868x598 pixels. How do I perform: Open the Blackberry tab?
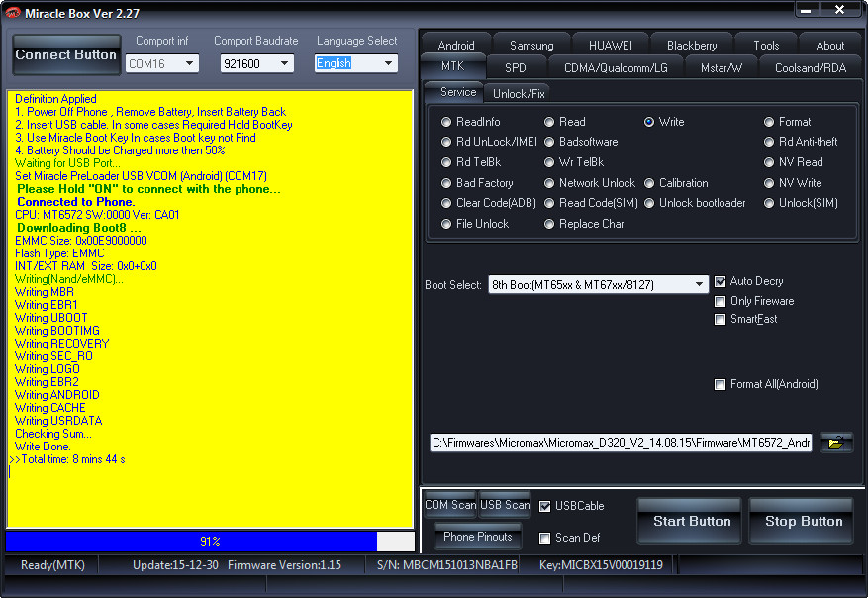pyautogui.click(x=692, y=45)
